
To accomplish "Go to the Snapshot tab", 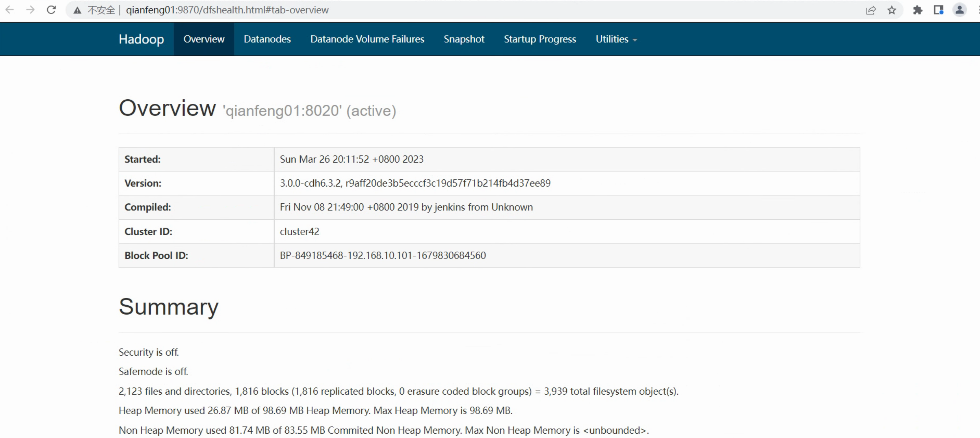I will tap(464, 39).
